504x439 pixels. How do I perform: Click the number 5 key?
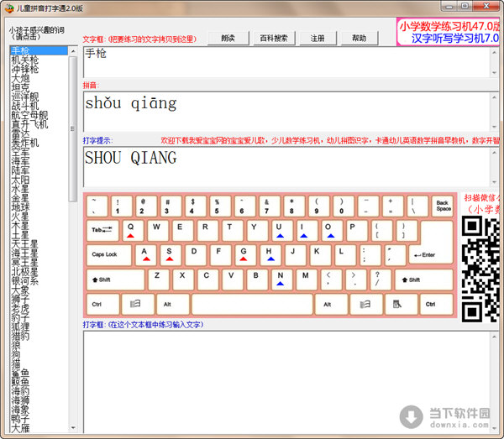tap(220, 206)
